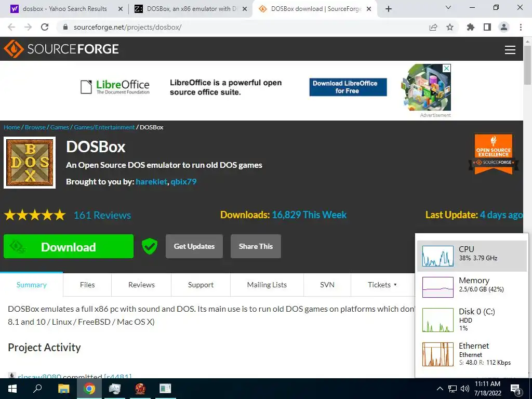
Task: Open the harekiet author link
Action: tap(151, 181)
